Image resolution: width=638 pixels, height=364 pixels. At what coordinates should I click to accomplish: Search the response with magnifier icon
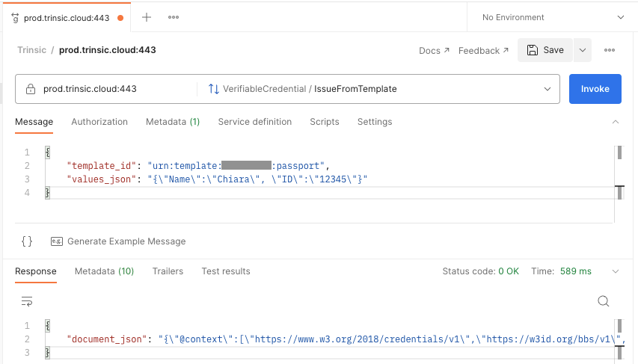click(603, 301)
